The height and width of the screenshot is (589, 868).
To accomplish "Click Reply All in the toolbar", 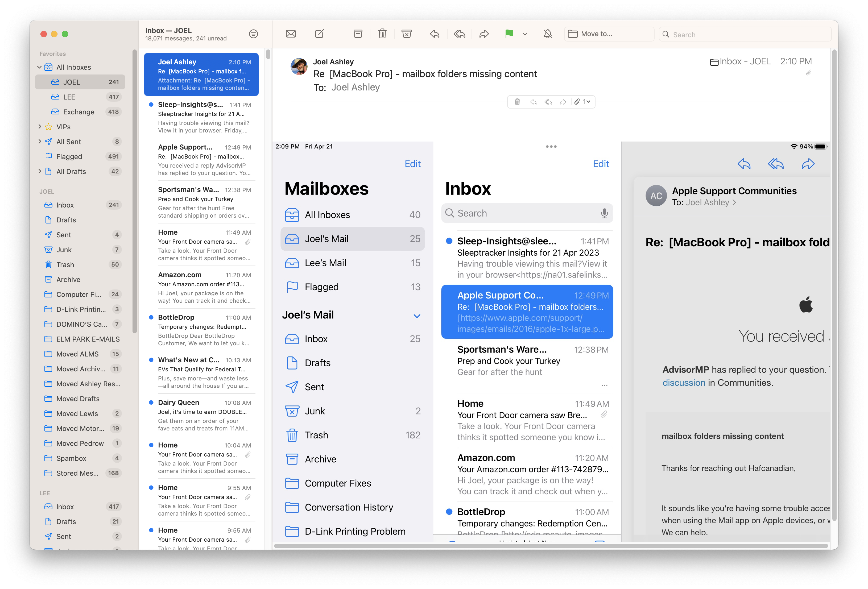I will (459, 34).
